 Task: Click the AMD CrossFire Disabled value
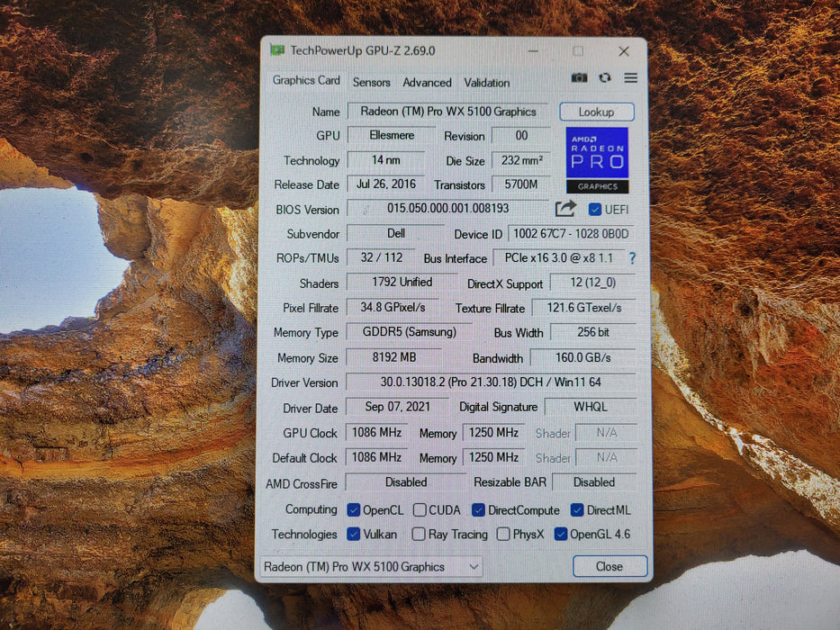[406, 482]
